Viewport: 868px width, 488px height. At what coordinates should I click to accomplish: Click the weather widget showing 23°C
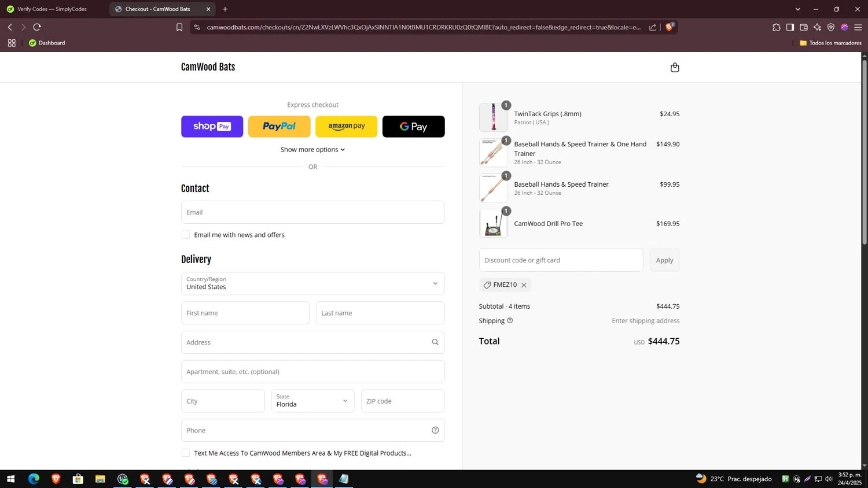coord(734,479)
